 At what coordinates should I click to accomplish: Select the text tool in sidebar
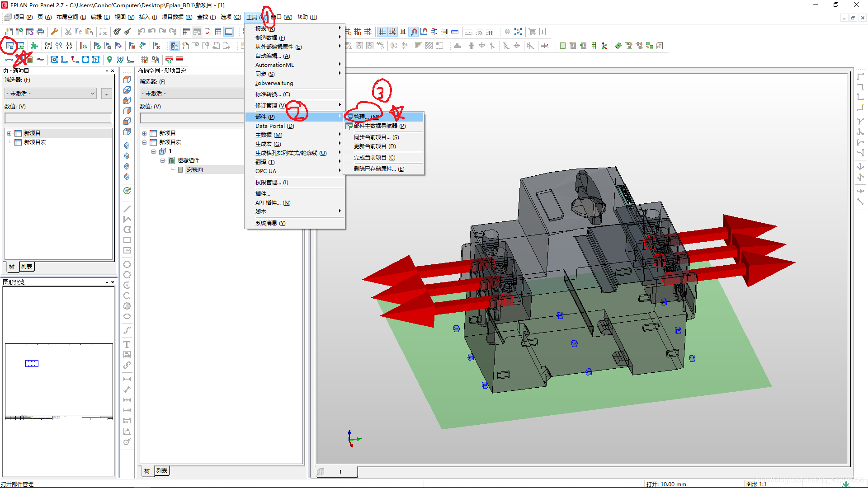[127, 344]
